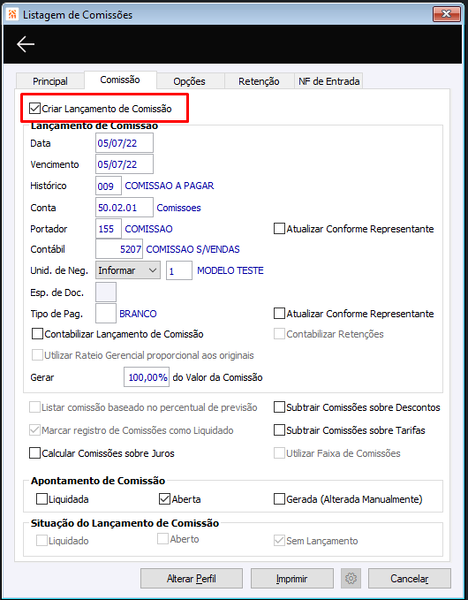Edit the Gerar percentage field 100,00%
Screen dimensions: 468x600
[x=147, y=377]
